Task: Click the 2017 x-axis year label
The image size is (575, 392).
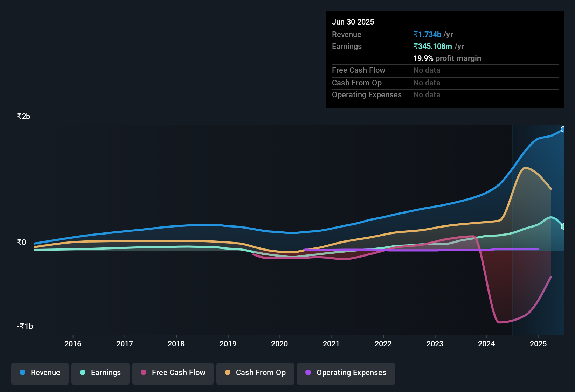Action: coord(125,344)
